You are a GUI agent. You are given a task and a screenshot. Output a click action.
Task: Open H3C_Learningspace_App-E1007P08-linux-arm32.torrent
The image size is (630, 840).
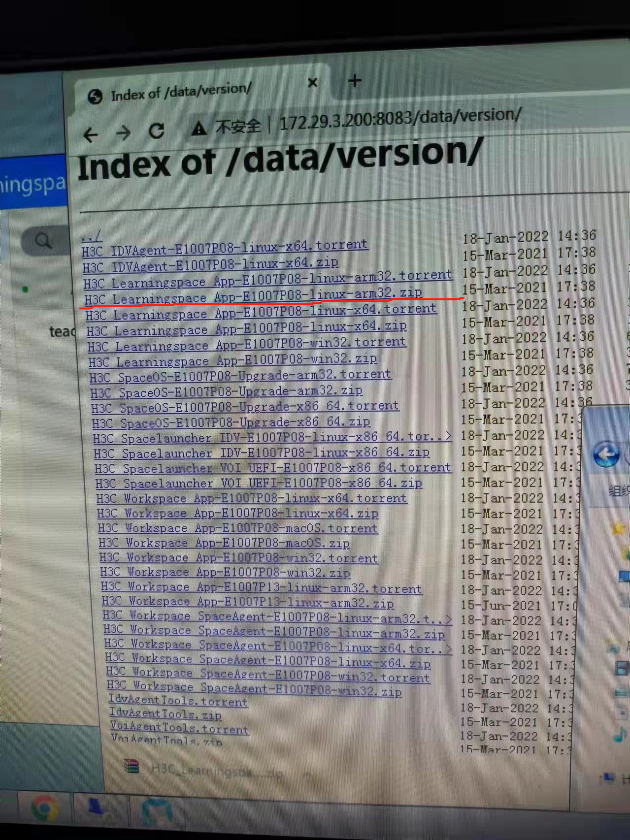267,279
